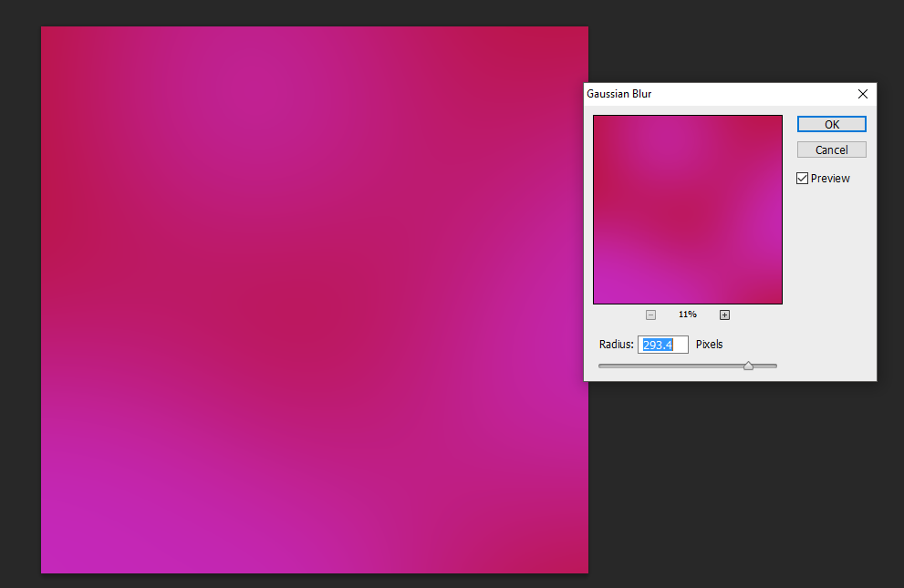This screenshot has height=588, width=904.
Task: Click the Radius value input field
Action: [663, 345]
